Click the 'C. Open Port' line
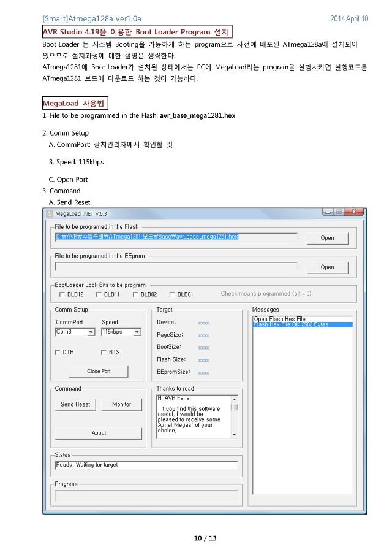392x555 pixels. pos(68,180)
